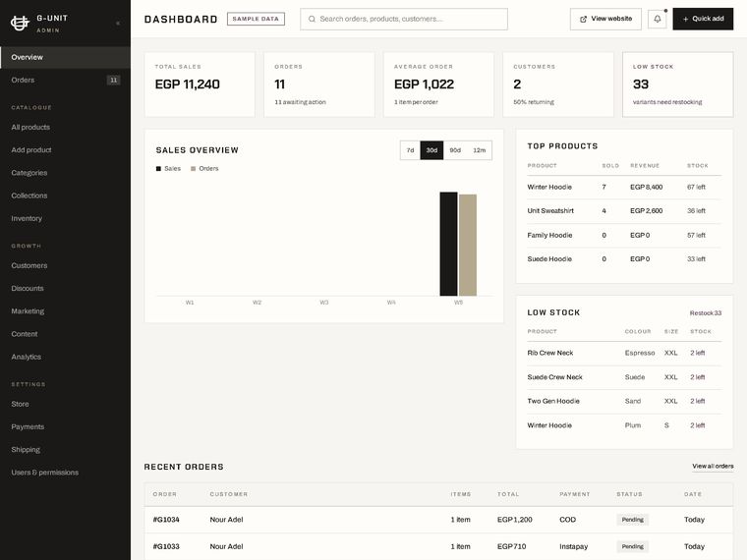Click the View website button

pyautogui.click(x=605, y=19)
